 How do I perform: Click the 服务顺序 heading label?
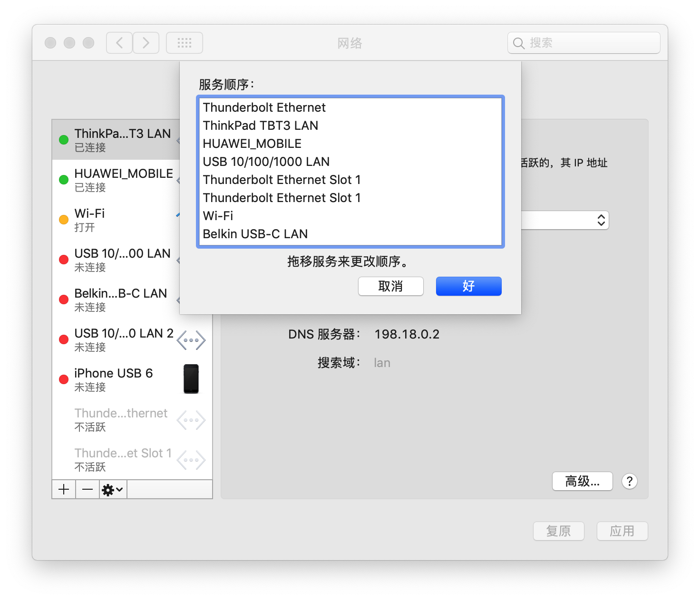pyautogui.click(x=227, y=85)
